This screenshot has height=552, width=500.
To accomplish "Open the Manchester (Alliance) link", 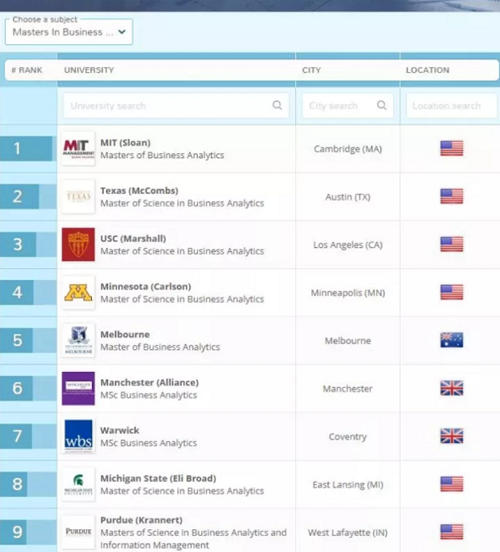I will tap(149, 382).
